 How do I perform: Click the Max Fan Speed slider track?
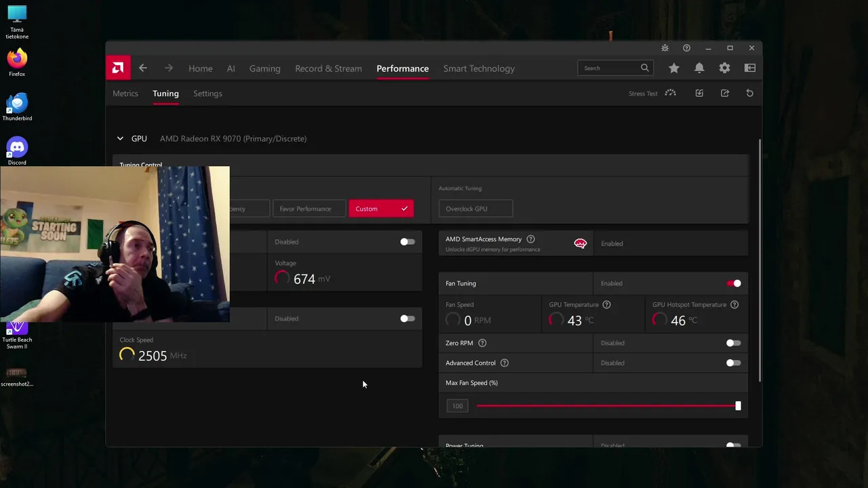607,406
